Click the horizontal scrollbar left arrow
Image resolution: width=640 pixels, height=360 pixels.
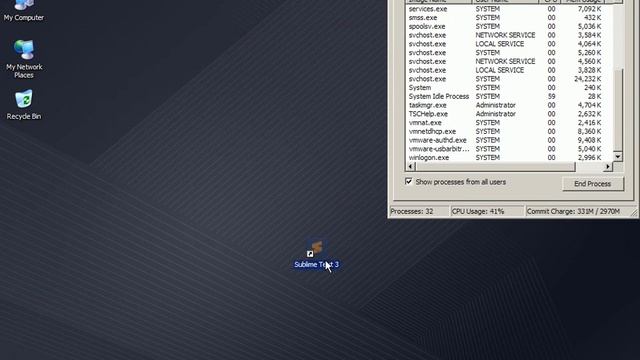coord(411,166)
